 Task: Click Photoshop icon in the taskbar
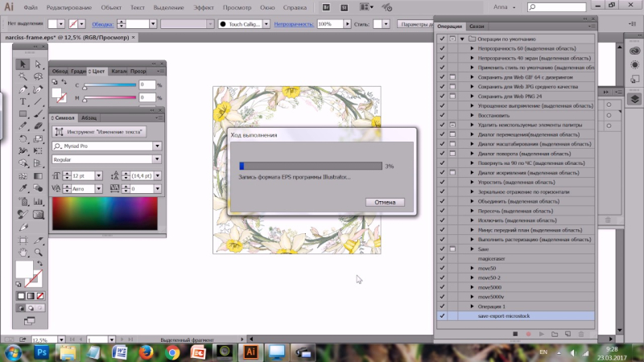(40, 352)
